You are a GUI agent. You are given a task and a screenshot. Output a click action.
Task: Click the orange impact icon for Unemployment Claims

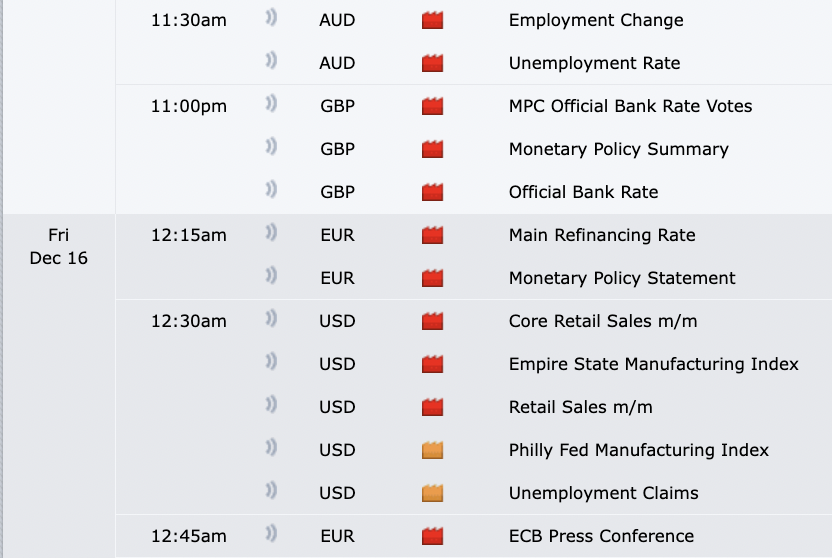[432, 493]
